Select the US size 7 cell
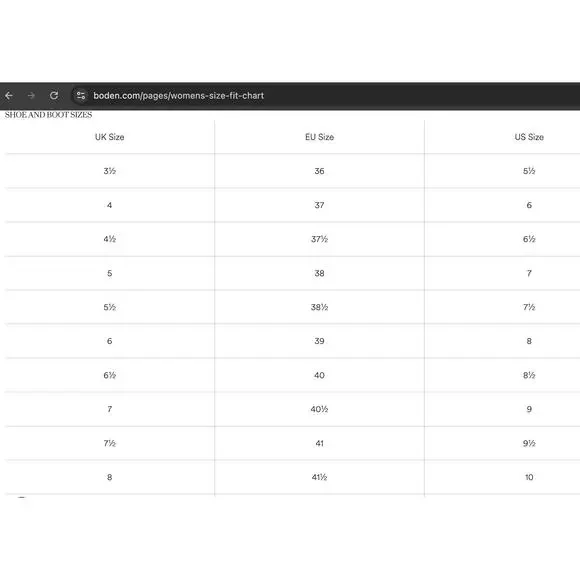Viewport: 580px width, 580px height. [529, 273]
